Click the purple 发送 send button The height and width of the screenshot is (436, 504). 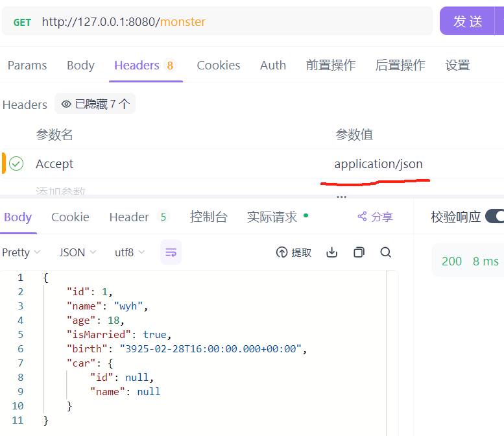(x=467, y=21)
